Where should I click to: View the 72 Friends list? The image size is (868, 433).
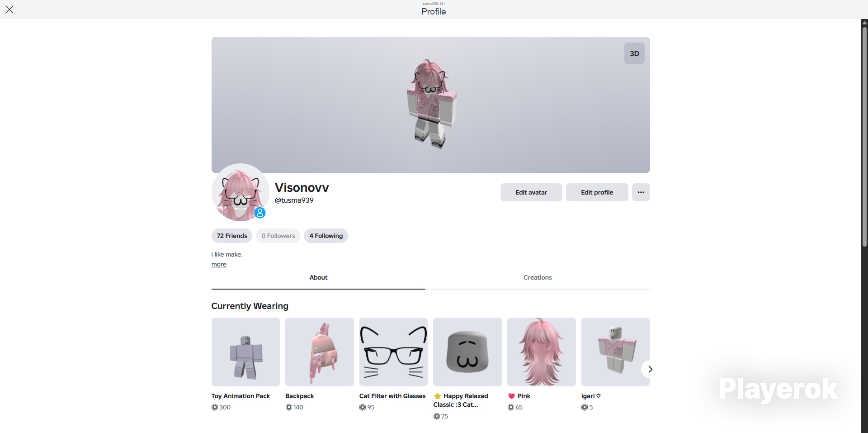click(x=232, y=236)
